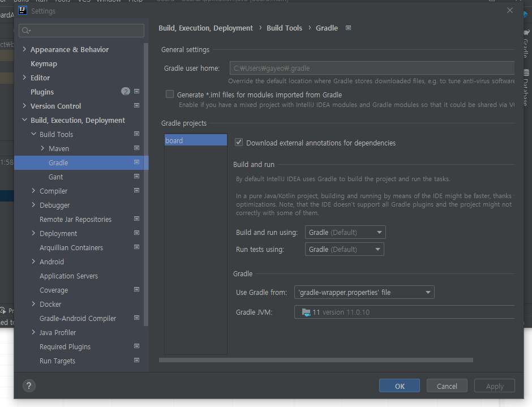Open the Gradle JVM selector

click(x=404, y=312)
